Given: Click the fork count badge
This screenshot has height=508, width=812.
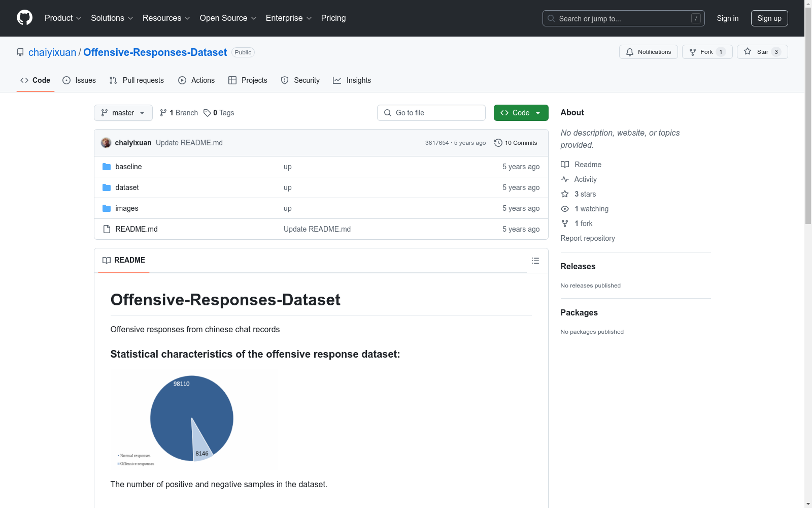Looking at the screenshot, I should click(x=721, y=52).
